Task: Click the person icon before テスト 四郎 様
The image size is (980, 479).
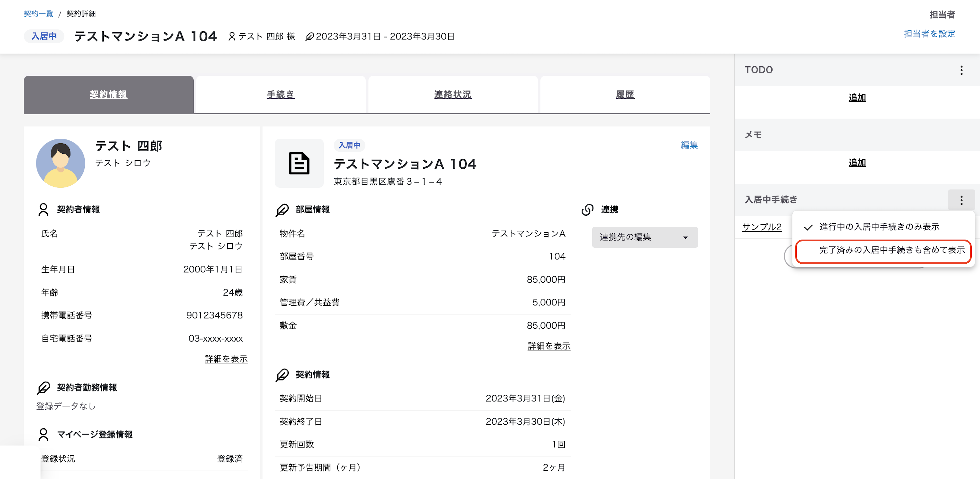Action: point(232,37)
